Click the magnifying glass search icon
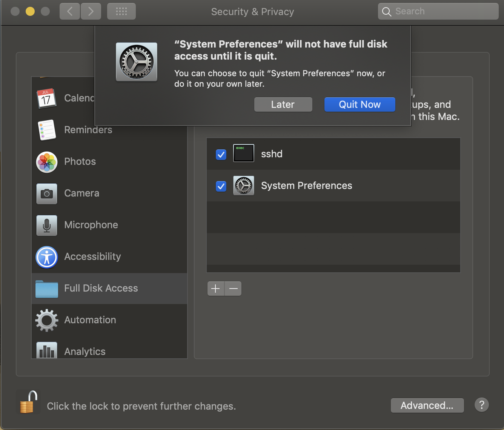Image resolution: width=504 pixels, height=430 pixels. pyautogui.click(x=386, y=12)
